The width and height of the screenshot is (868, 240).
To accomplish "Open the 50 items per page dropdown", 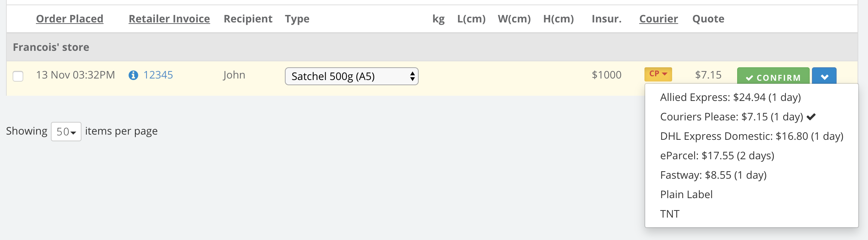I will [x=66, y=132].
